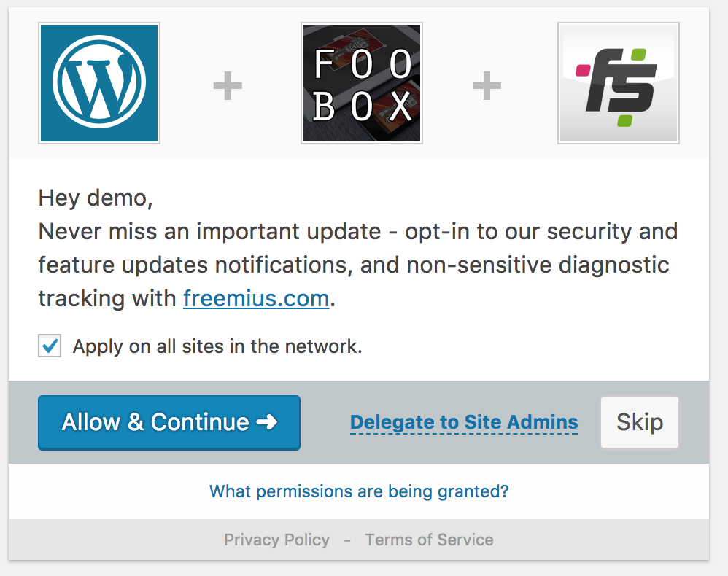The image size is (728, 576).
Task: Open the freemius.com link
Action: pyautogui.click(x=256, y=298)
